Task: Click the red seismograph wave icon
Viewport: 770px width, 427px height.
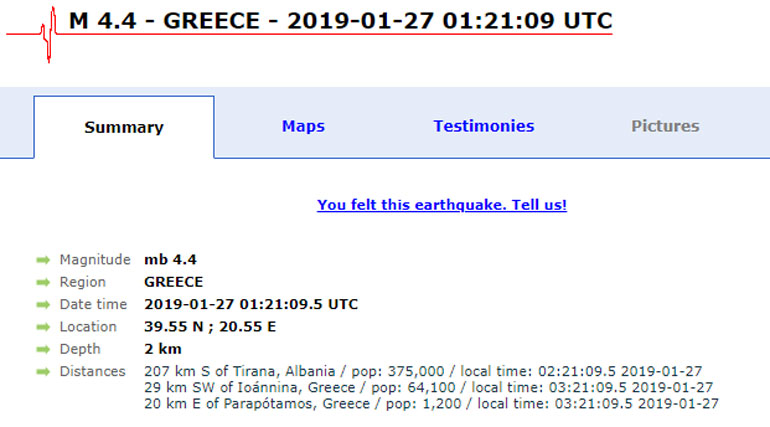Action: (48, 32)
